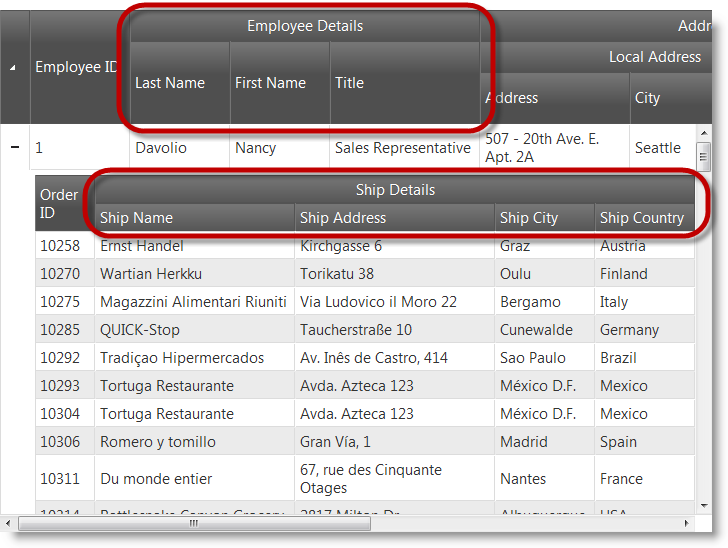Click the Ship City column header

tap(545, 218)
